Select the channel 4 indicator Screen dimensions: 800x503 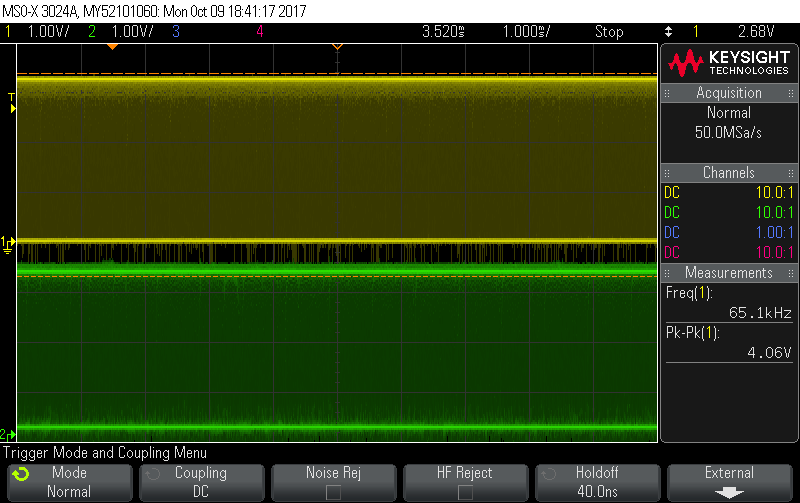[260, 32]
